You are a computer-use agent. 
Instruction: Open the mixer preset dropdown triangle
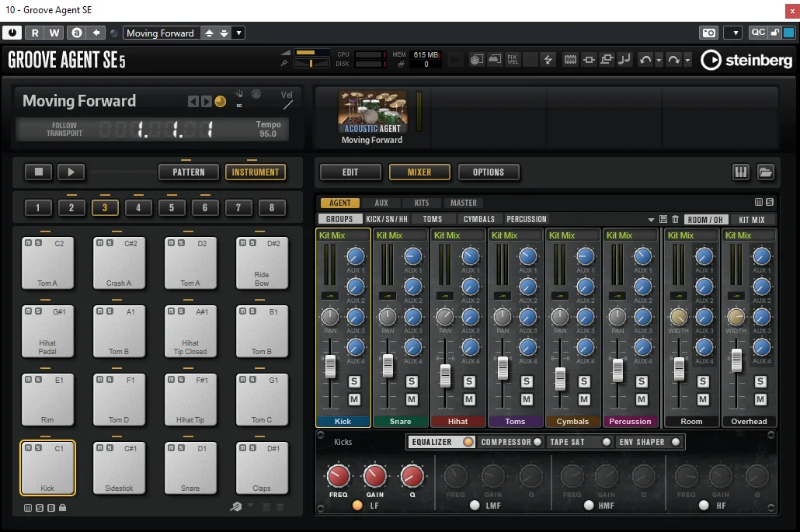pyautogui.click(x=651, y=220)
